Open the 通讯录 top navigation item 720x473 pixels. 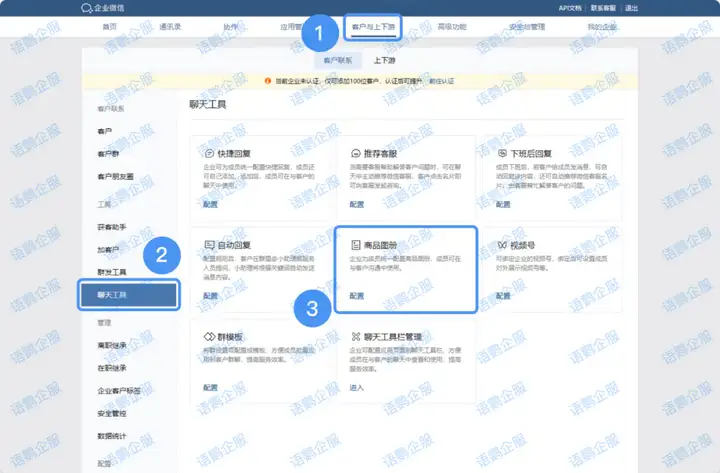click(x=170, y=27)
